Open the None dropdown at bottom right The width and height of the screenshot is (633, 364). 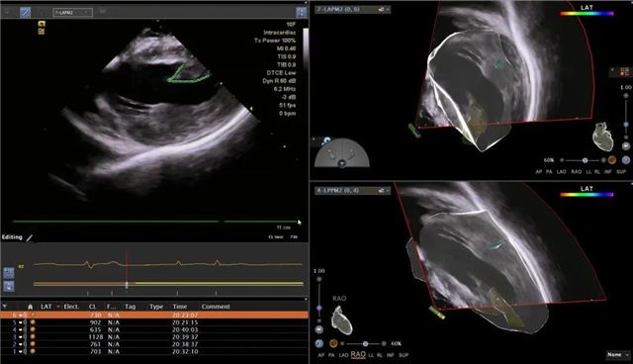coord(618,355)
